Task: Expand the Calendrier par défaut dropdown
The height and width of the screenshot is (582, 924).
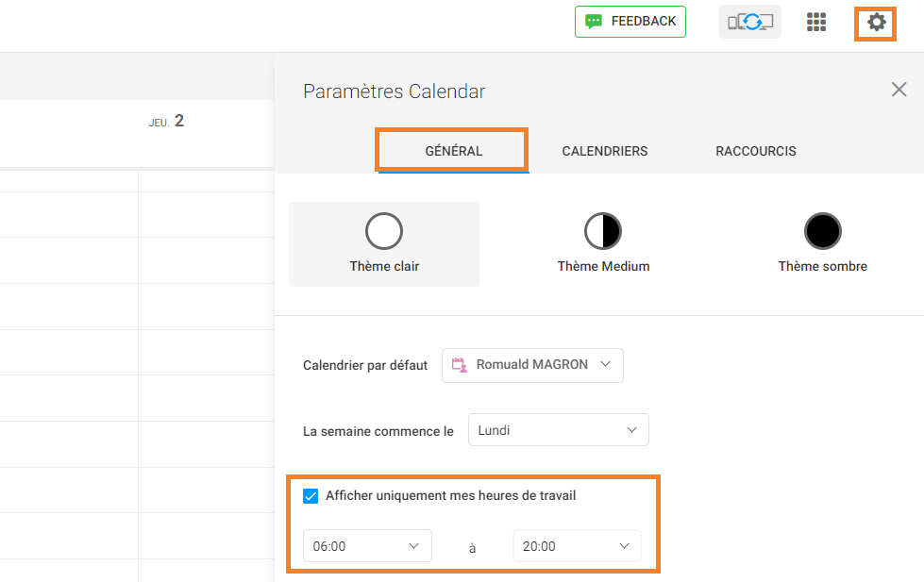Action: (x=532, y=365)
